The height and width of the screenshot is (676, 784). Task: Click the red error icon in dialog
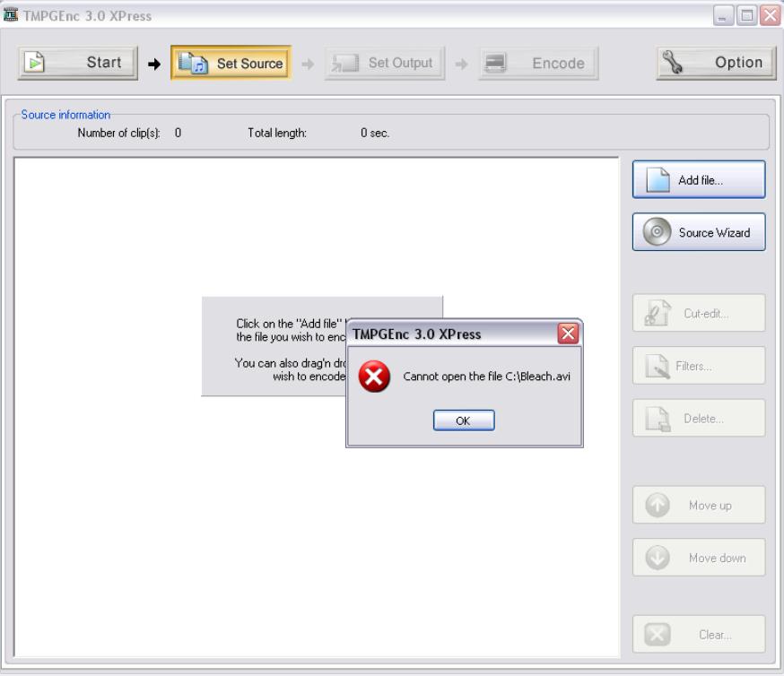pyautogui.click(x=374, y=377)
